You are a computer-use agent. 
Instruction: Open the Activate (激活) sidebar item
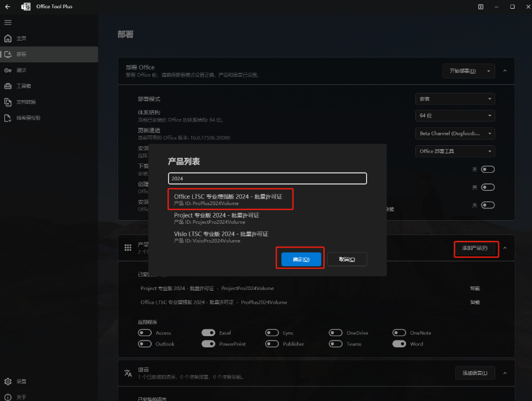[x=49, y=70]
